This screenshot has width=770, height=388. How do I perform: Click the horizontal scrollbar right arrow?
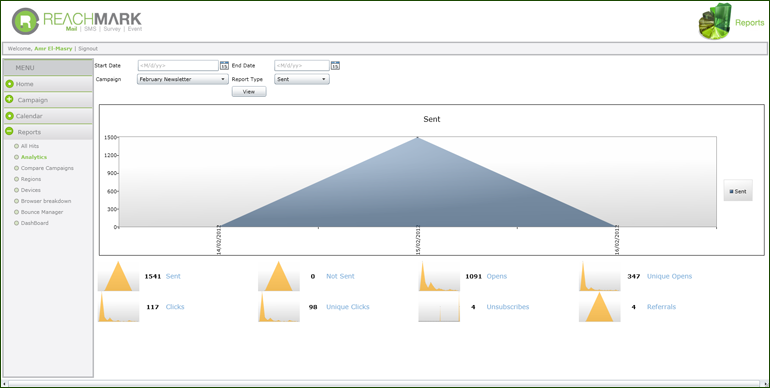[x=765, y=383]
